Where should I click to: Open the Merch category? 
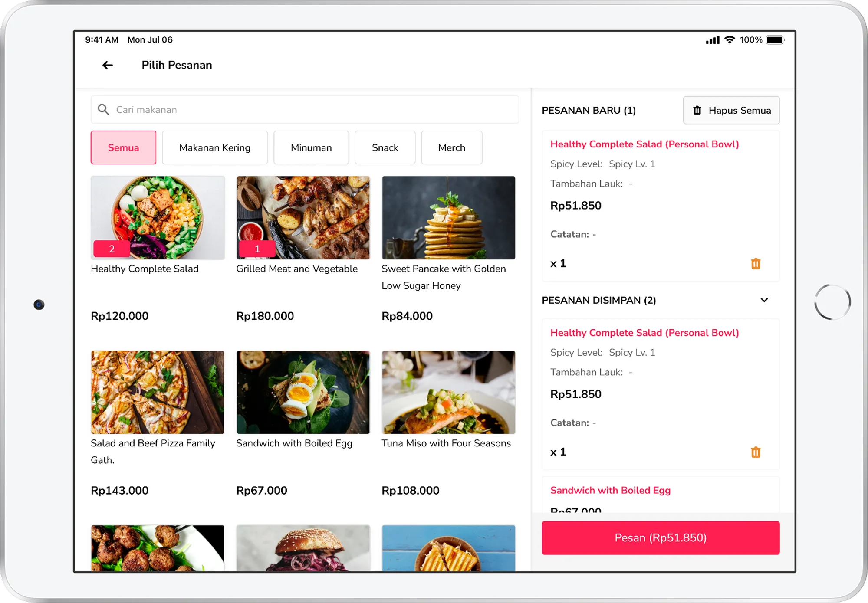click(451, 147)
